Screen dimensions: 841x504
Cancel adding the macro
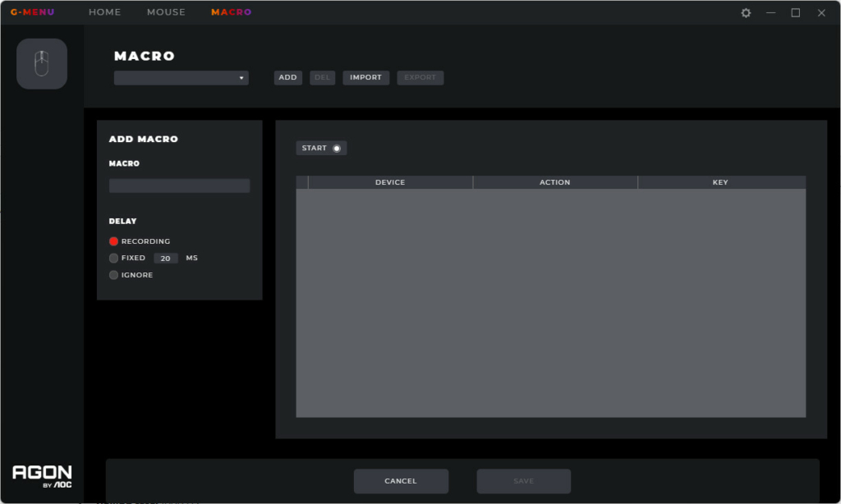click(401, 481)
